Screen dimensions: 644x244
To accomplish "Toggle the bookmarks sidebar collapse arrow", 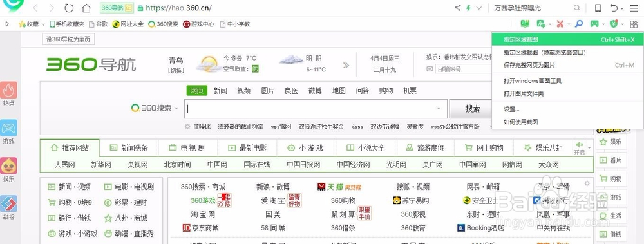I will tap(6, 24).
